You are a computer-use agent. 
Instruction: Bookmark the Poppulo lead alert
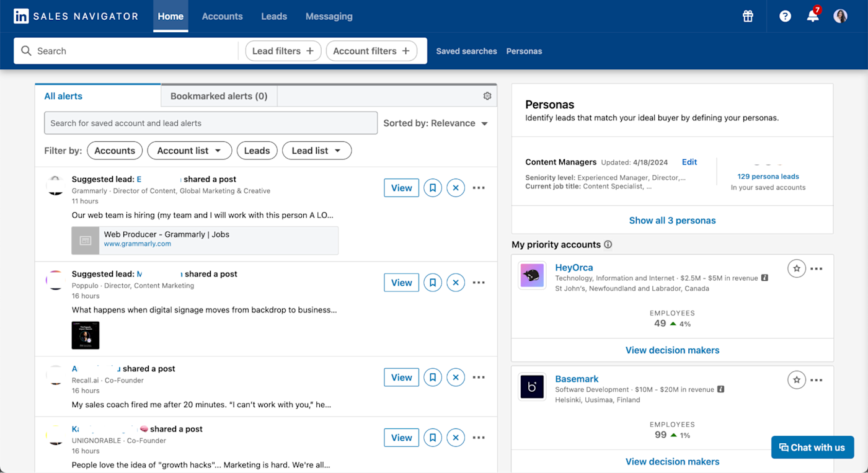click(433, 283)
